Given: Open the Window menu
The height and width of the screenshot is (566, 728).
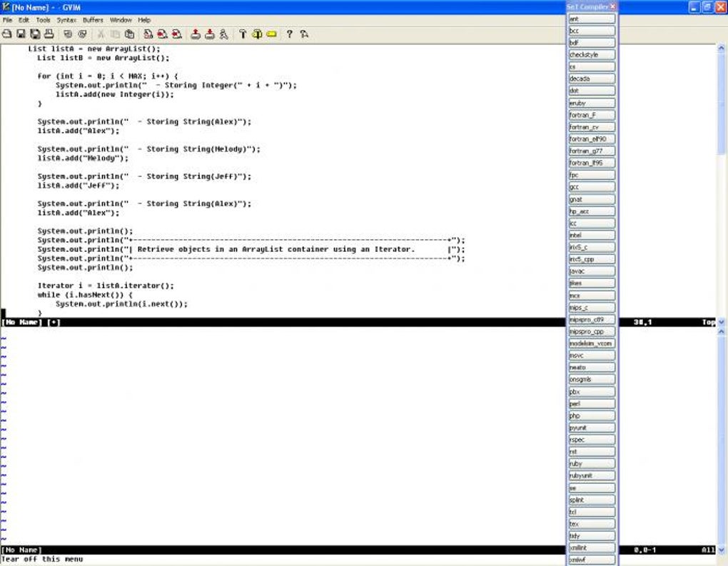Looking at the screenshot, I should [121, 20].
